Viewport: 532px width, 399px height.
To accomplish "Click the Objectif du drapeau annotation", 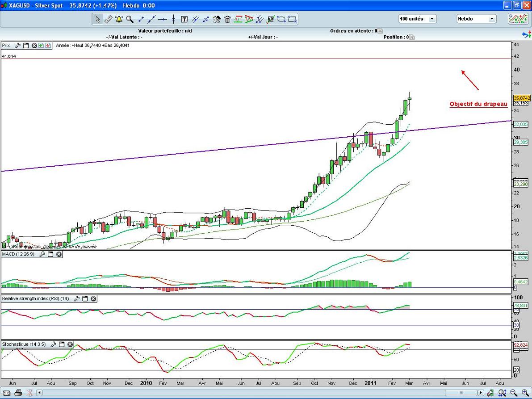I will 478,104.
